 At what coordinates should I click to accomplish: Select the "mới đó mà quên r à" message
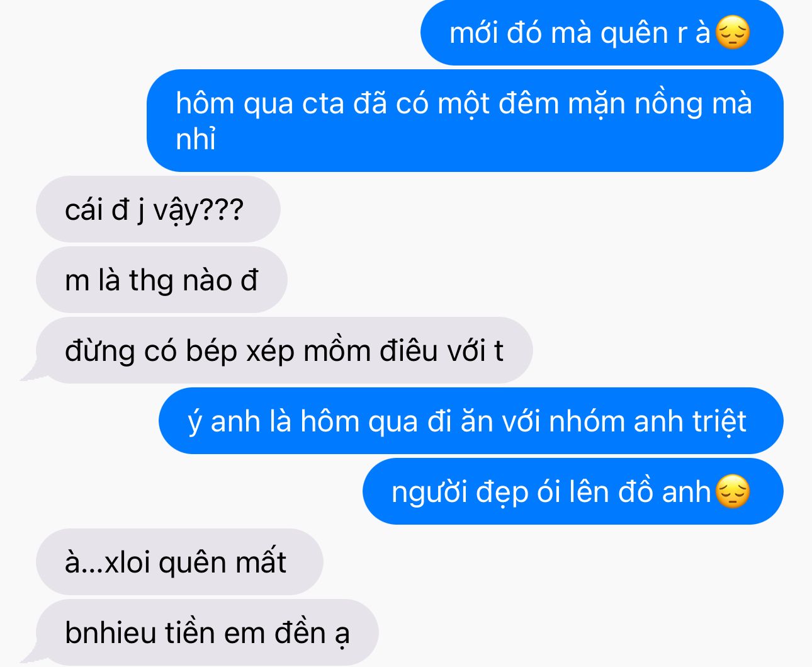coord(602,33)
